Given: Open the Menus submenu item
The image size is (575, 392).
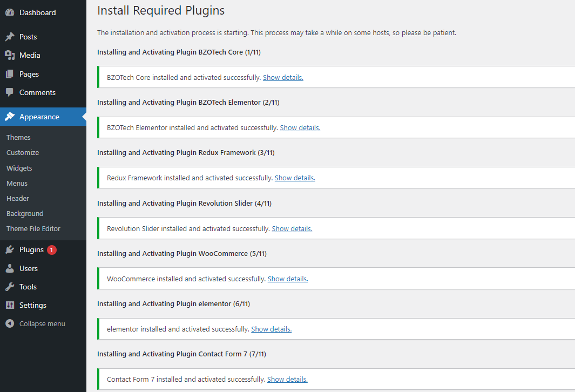Looking at the screenshot, I should pos(17,184).
